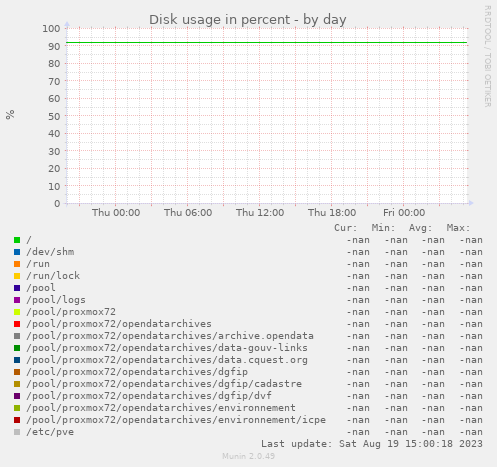Select the '/run/lock' legend label

pos(53,276)
